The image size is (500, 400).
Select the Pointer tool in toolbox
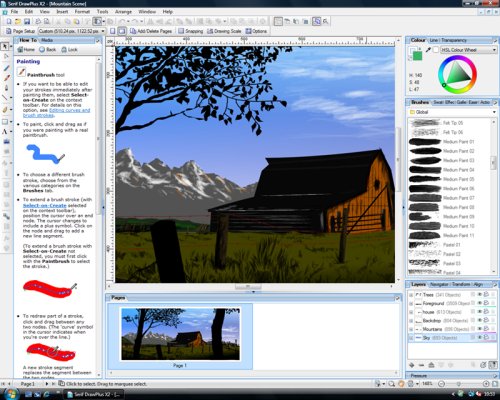pyautogui.click(x=5, y=46)
